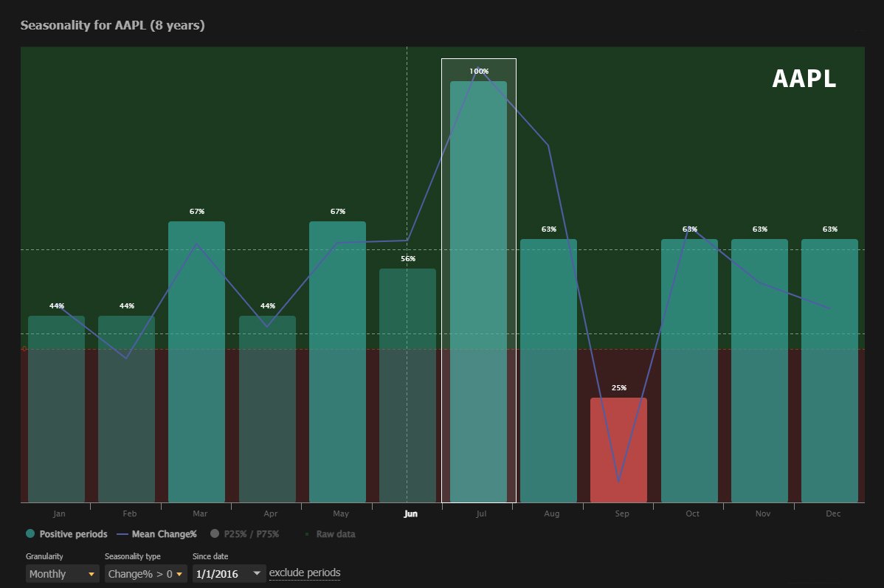Show the Raw data series

click(331, 534)
